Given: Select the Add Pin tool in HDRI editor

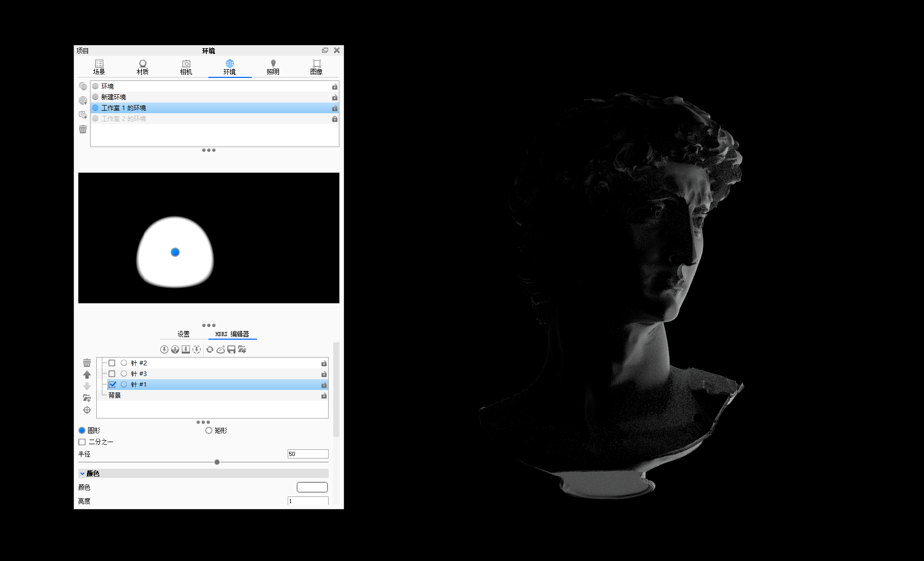Looking at the screenshot, I should (x=164, y=349).
